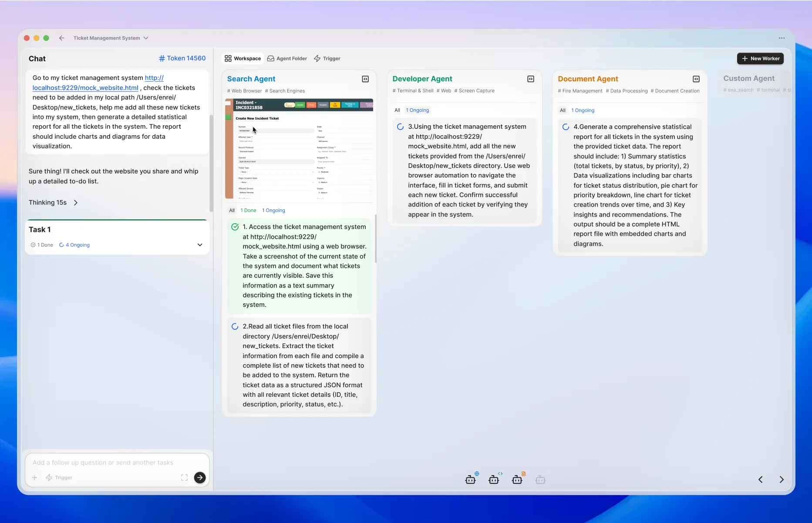The image size is (812, 523).
Task: Filter Search Agent tasks by 1 Done
Action: click(248, 210)
